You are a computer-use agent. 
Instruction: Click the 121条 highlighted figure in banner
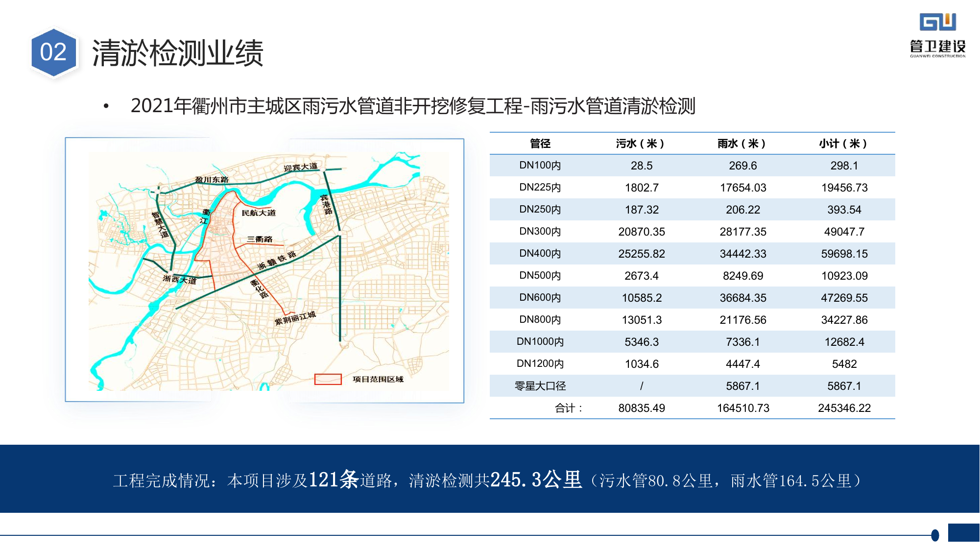[334, 479]
